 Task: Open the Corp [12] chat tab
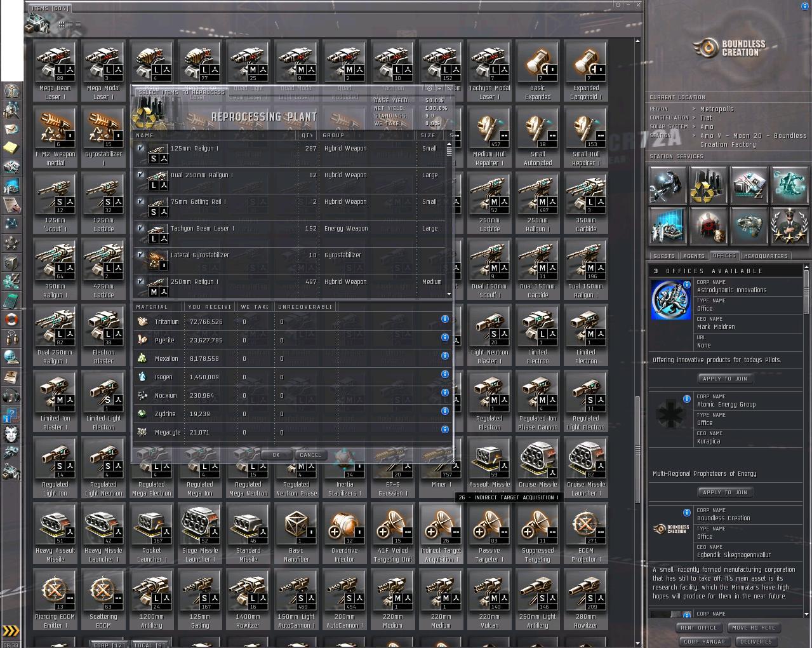tap(109, 645)
